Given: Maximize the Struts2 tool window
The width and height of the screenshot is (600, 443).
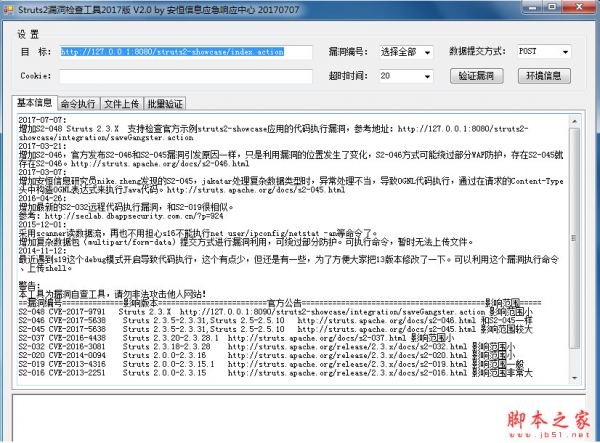Looking at the screenshot, I should pos(552,7).
